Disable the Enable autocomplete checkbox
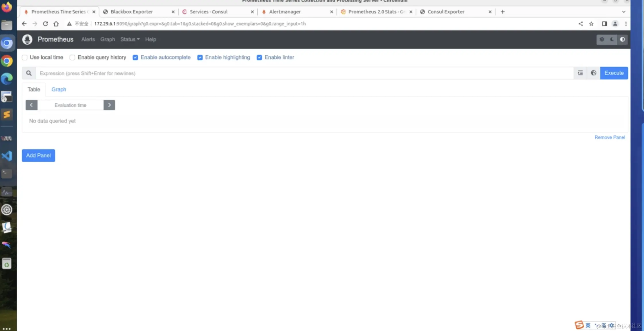The height and width of the screenshot is (331, 644). click(x=135, y=57)
